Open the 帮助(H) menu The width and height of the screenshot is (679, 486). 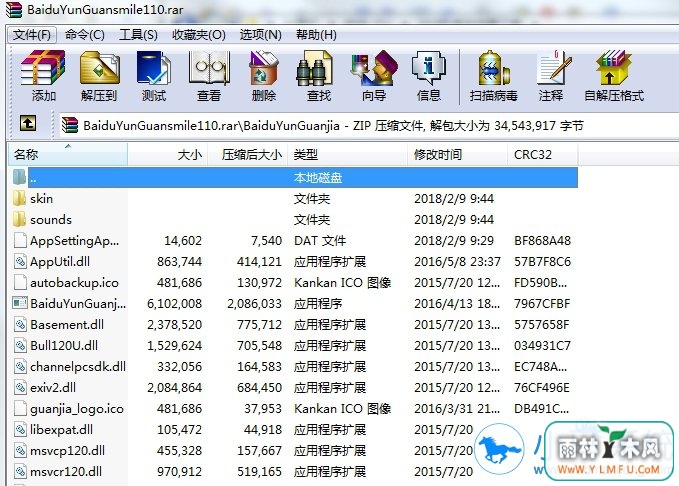pos(316,35)
